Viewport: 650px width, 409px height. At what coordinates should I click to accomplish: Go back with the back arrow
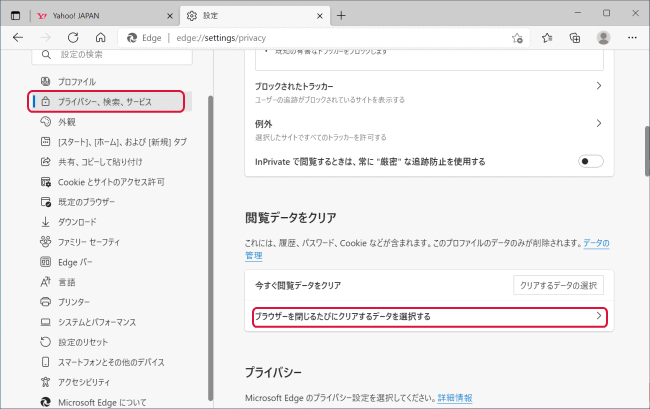click(18, 38)
